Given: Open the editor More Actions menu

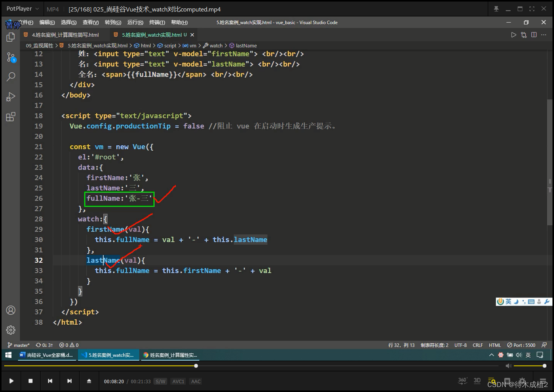Looking at the screenshot, I should (544, 35).
